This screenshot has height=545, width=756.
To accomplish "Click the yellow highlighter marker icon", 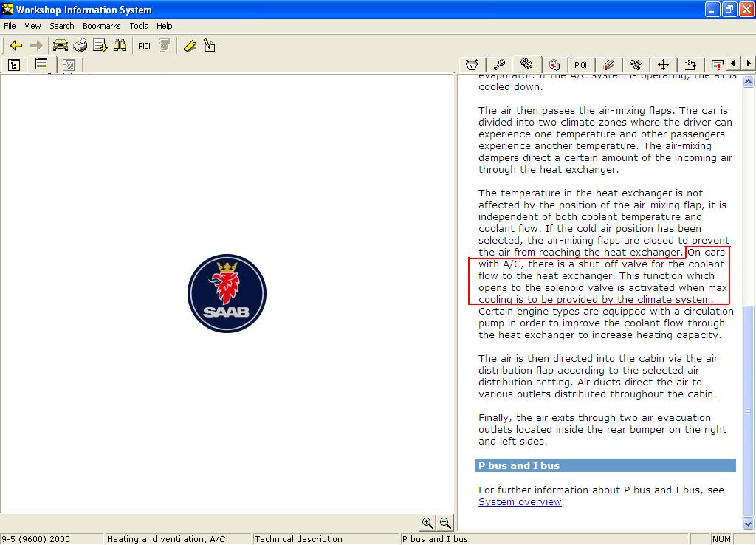I will [x=190, y=46].
